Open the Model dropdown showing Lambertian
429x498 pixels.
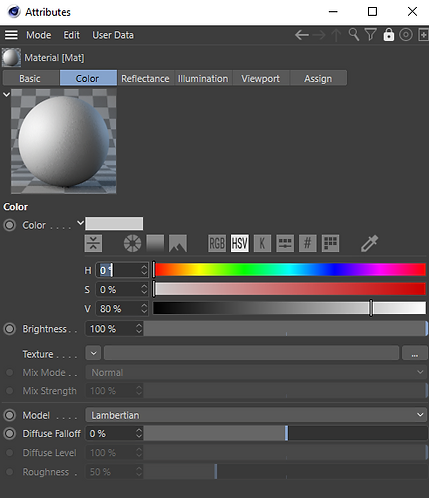256,415
